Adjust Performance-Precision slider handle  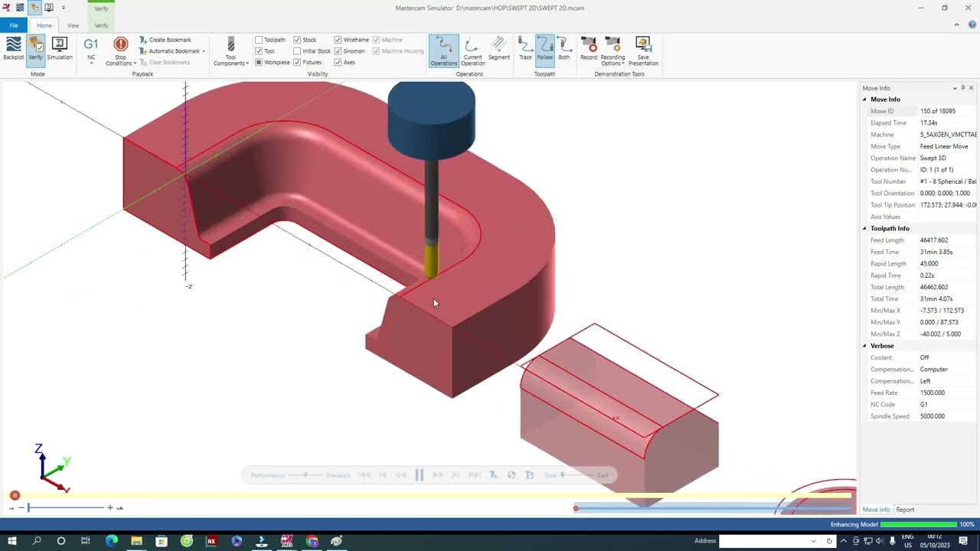[305, 475]
